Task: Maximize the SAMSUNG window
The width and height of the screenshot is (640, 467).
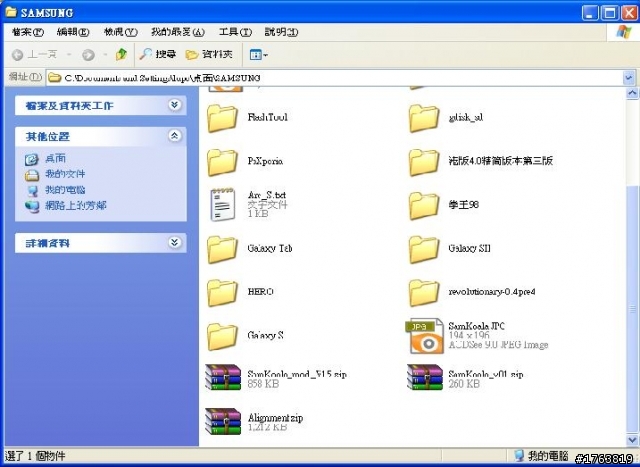Action: pyautogui.click(x=610, y=13)
